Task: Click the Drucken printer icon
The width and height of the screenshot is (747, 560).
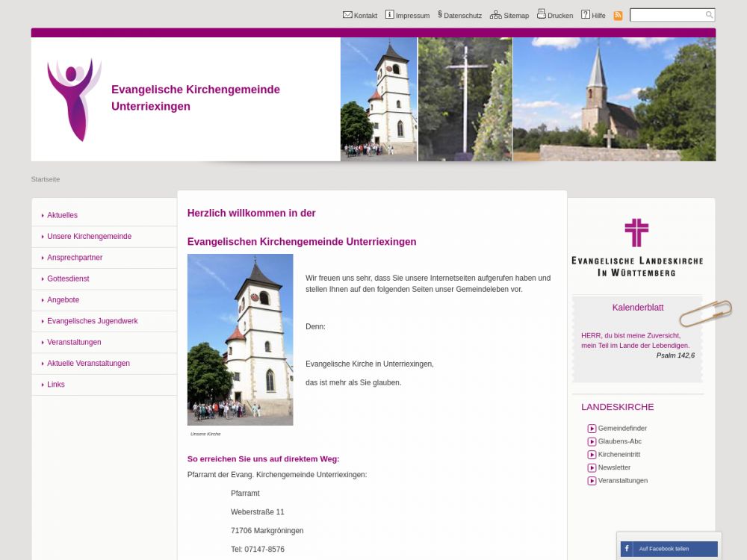Action: pyautogui.click(x=541, y=14)
